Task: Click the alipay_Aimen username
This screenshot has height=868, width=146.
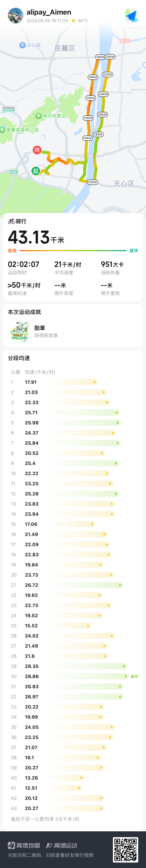Action: [x=49, y=12]
